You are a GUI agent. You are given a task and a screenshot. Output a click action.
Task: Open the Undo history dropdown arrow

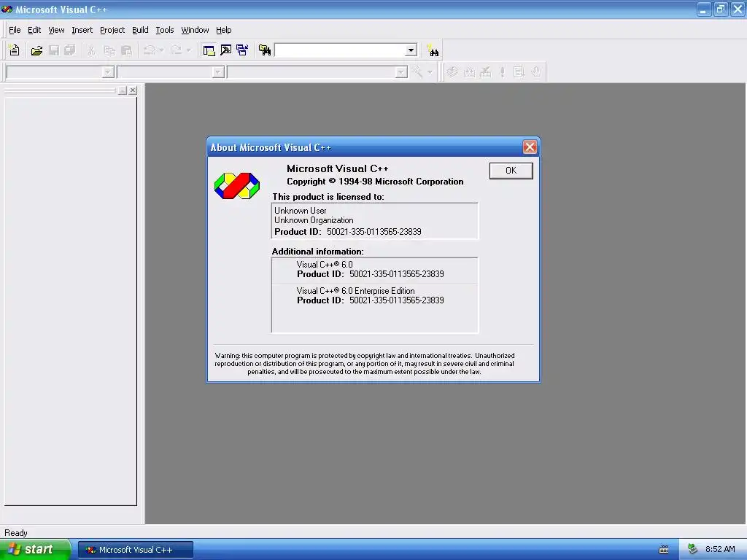(161, 50)
